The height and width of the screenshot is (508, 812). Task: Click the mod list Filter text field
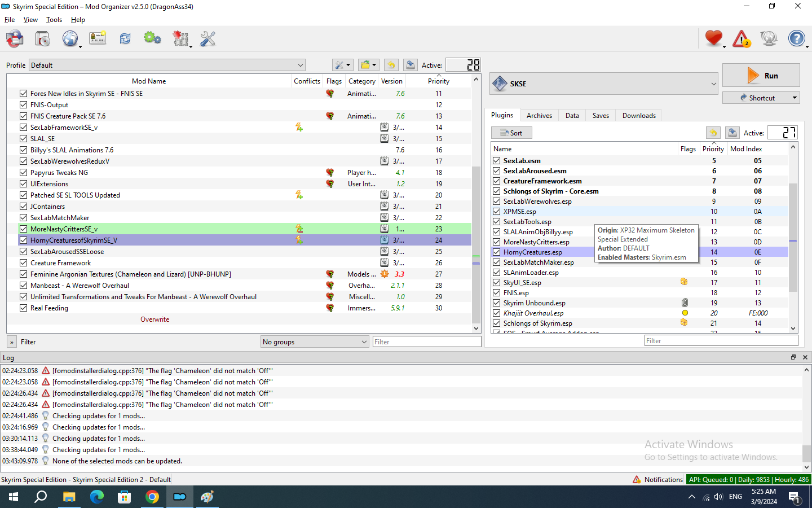coord(426,342)
